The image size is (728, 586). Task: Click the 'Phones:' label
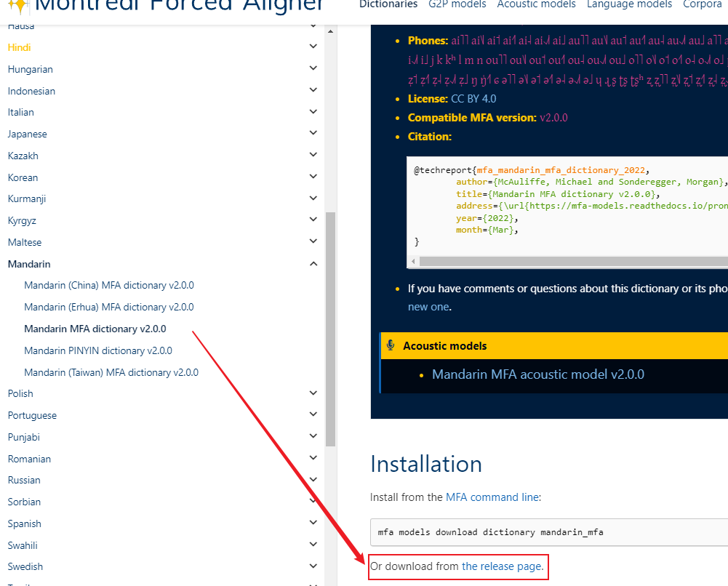pos(428,41)
